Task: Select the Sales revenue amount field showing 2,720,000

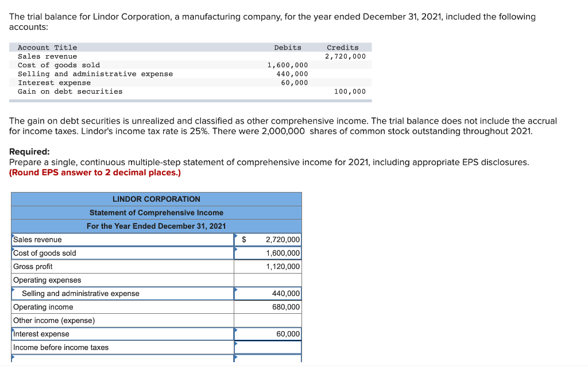Action: pyautogui.click(x=270, y=239)
